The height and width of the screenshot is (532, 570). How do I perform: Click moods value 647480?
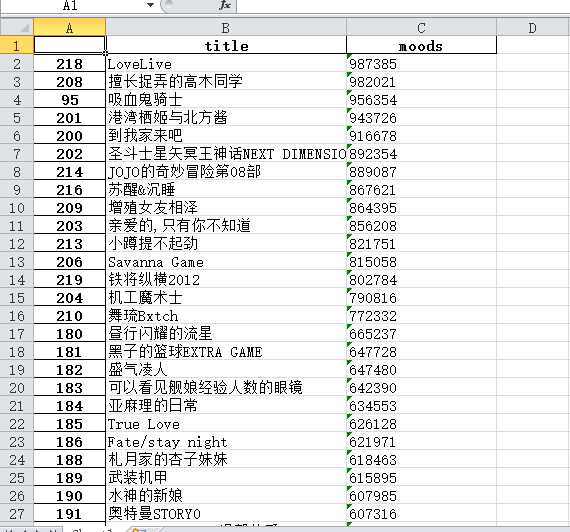click(421, 369)
